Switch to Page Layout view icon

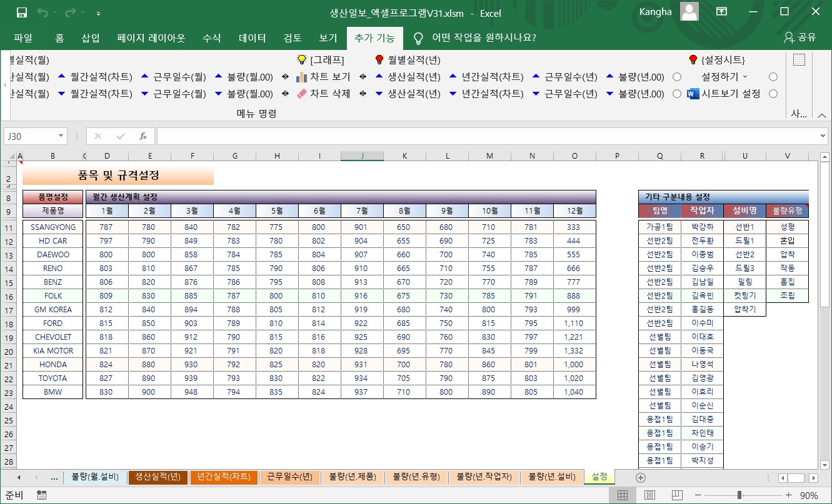click(650, 495)
